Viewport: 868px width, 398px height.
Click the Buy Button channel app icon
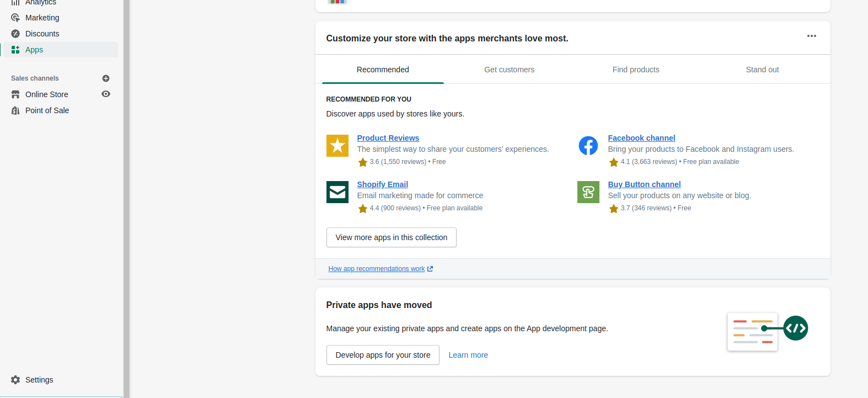[x=588, y=192]
